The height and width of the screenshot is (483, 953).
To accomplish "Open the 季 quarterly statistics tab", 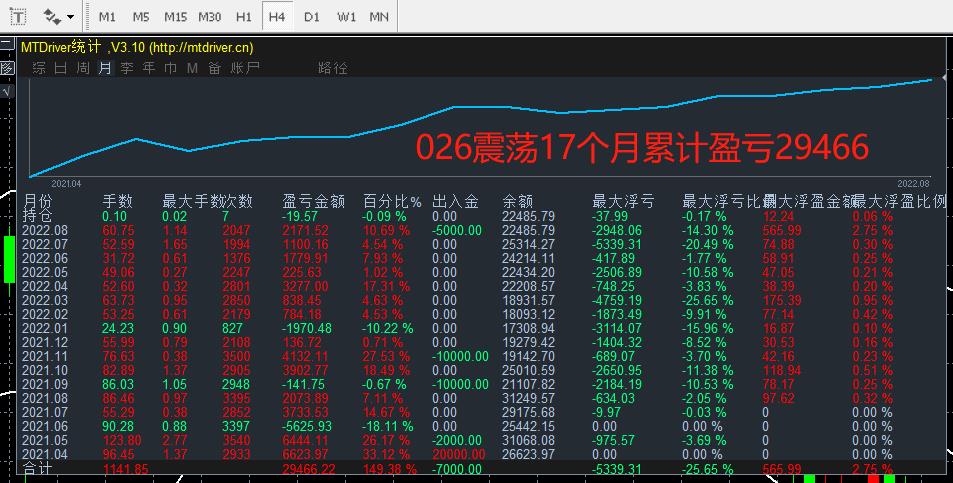I will click(x=126, y=68).
